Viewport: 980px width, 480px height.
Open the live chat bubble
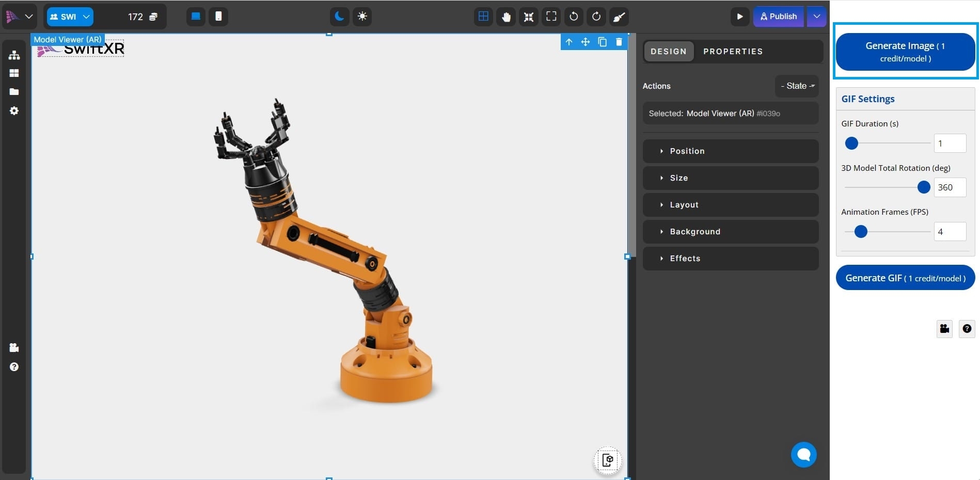[803, 454]
